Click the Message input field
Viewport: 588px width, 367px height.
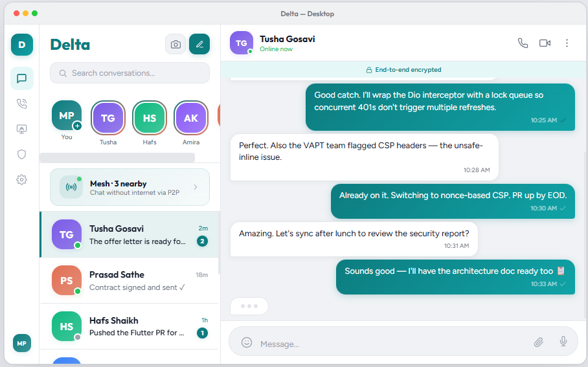click(x=392, y=344)
